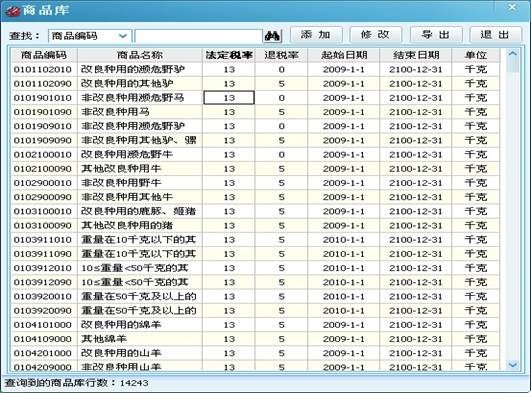
Task: Click product name 其他改良种用牛
Action: tap(121, 169)
